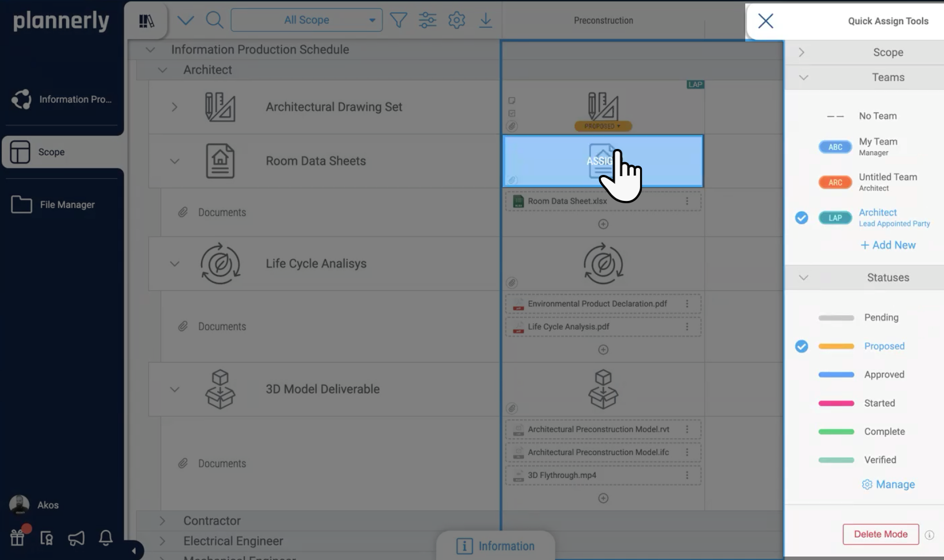Click the Life Cycle Analisys cell icon
This screenshot has width=944, height=560.
pyautogui.click(x=603, y=264)
